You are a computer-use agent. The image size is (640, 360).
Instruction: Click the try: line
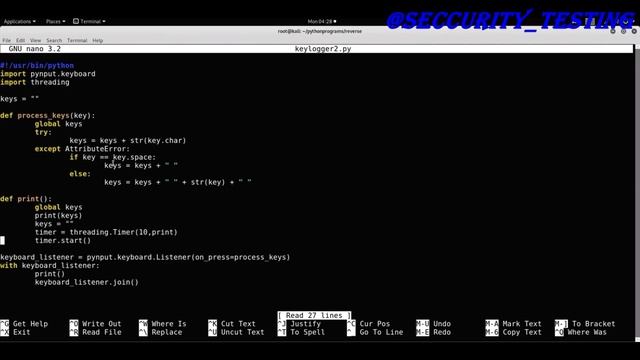(43, 132)
